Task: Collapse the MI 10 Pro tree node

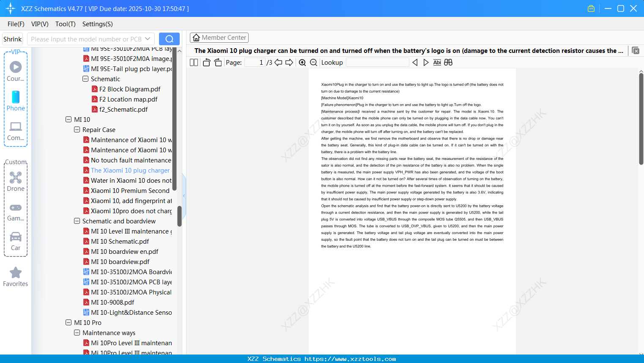Action: [x=69, y=323]
